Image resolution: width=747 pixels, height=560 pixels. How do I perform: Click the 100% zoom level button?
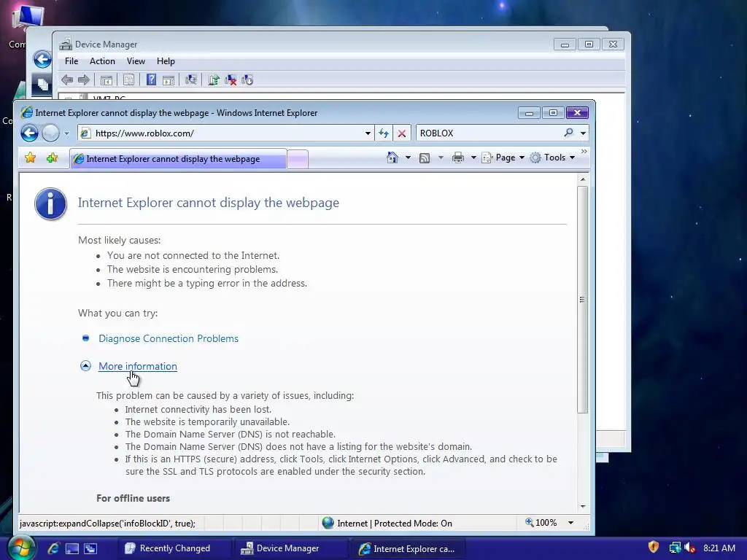pos(541,523)
